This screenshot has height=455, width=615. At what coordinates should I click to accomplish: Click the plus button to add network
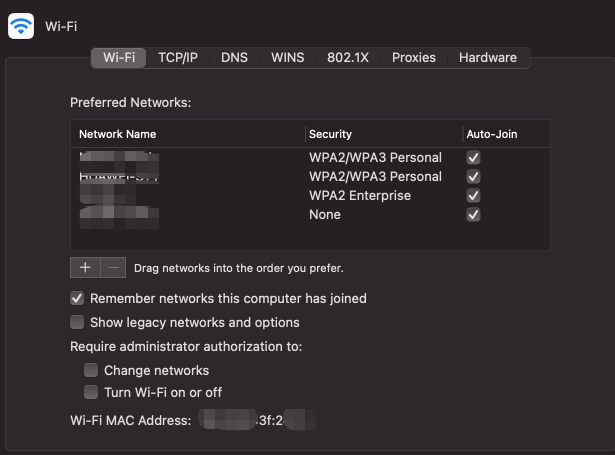85,267
